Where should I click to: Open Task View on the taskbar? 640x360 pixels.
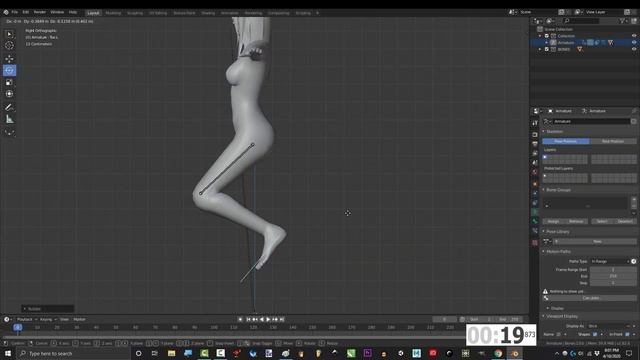click(x=155, y=353)
